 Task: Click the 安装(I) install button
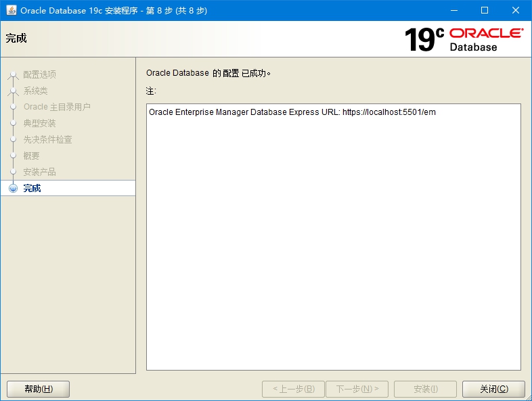(x=425, y=389)
